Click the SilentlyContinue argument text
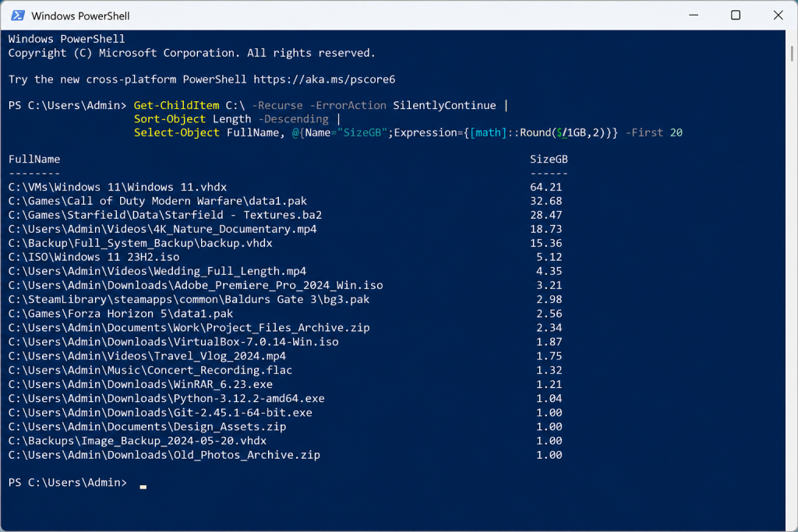 (444, 105)
